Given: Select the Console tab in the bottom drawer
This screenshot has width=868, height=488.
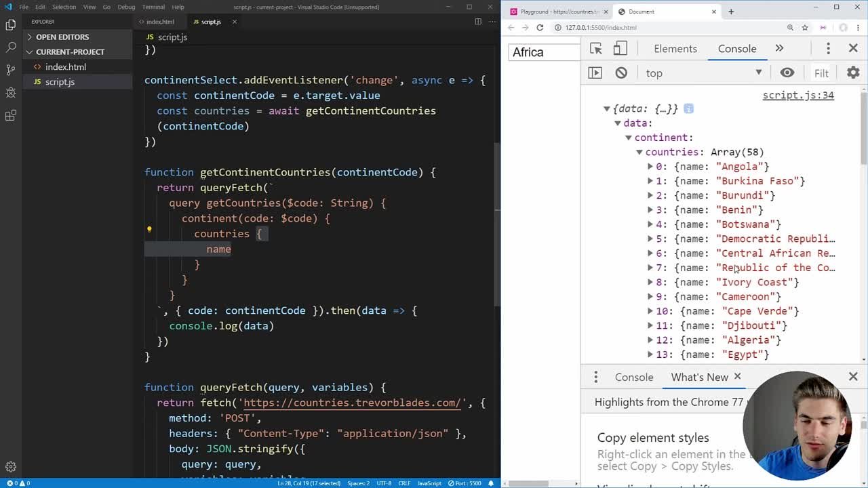Looking at the screenshot, I should pos(634,377).
